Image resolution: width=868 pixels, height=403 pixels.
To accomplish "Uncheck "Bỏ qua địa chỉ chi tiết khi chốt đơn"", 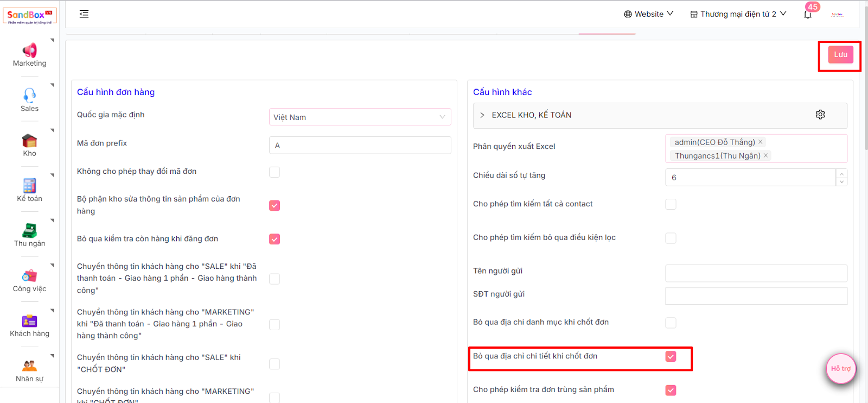I will 671,356.
